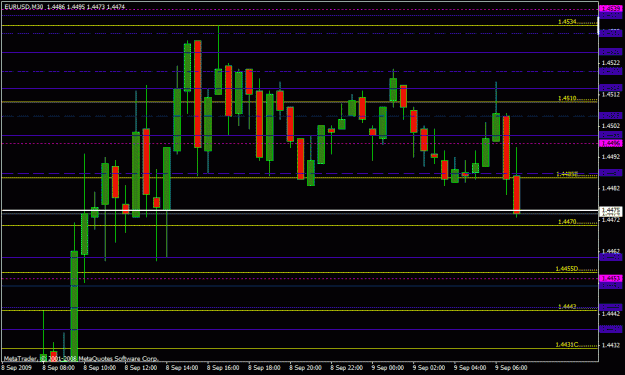Click 1.4512 on the price scale

coord(610,94)
